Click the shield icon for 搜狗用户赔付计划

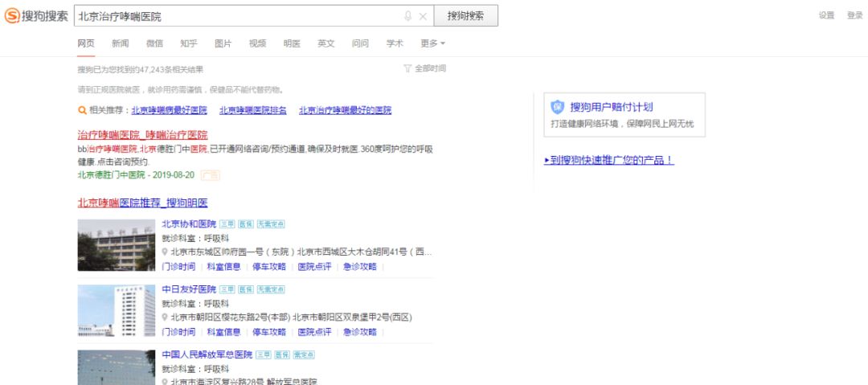[558, 107]
